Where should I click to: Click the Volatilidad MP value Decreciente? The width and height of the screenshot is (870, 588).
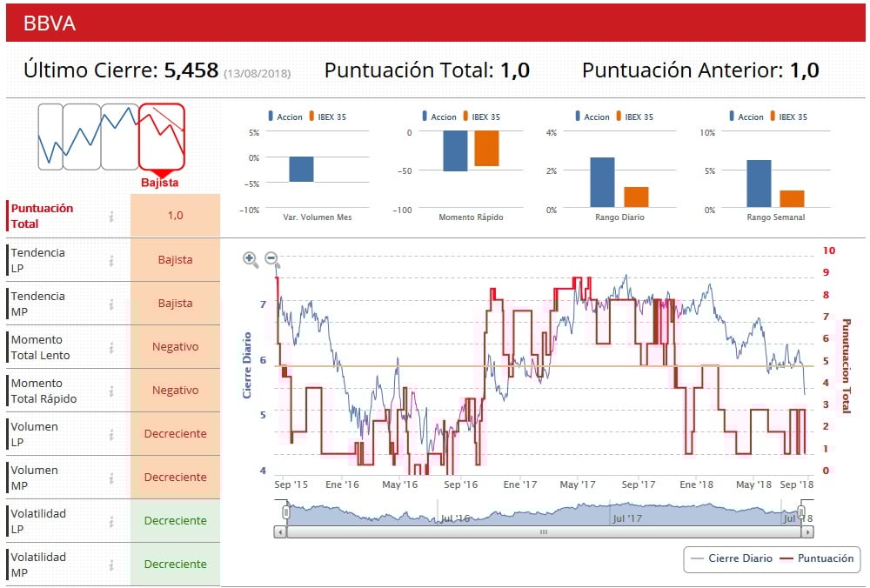point(176,565)
